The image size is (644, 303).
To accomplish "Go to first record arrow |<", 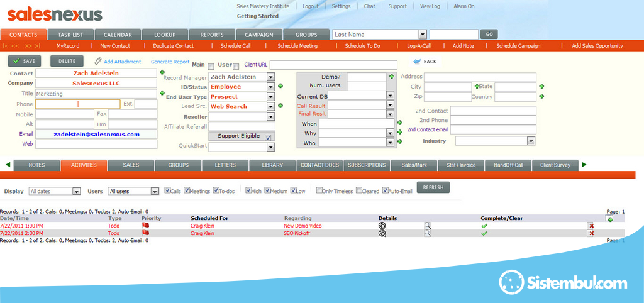I will tap(6, 46).
